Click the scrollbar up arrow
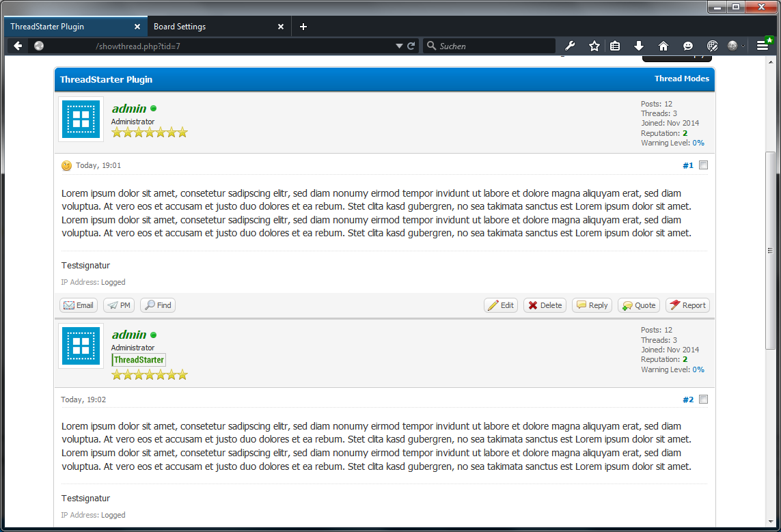Screen dimensions: 781x532 [771, 62]
